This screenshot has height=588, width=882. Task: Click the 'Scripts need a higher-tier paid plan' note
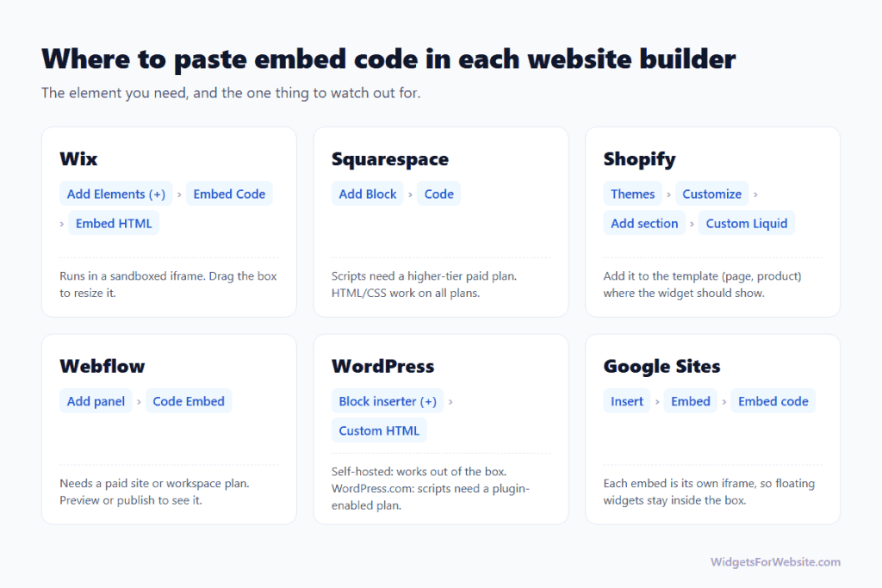(424, 284)
